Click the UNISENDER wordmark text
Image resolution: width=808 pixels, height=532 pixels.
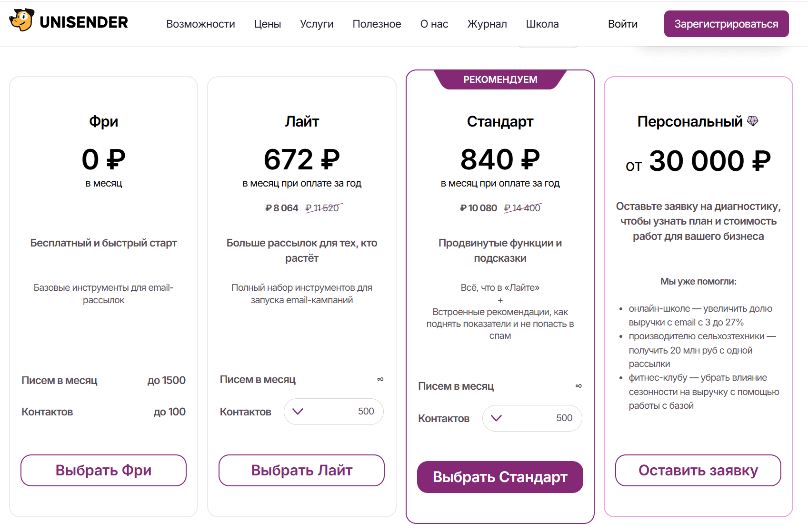click(84, 22)
